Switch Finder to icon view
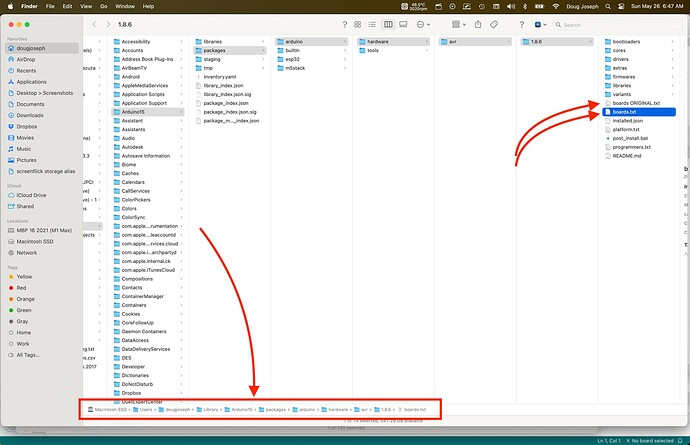Screen dimensions: 690x445 [357, 25]
